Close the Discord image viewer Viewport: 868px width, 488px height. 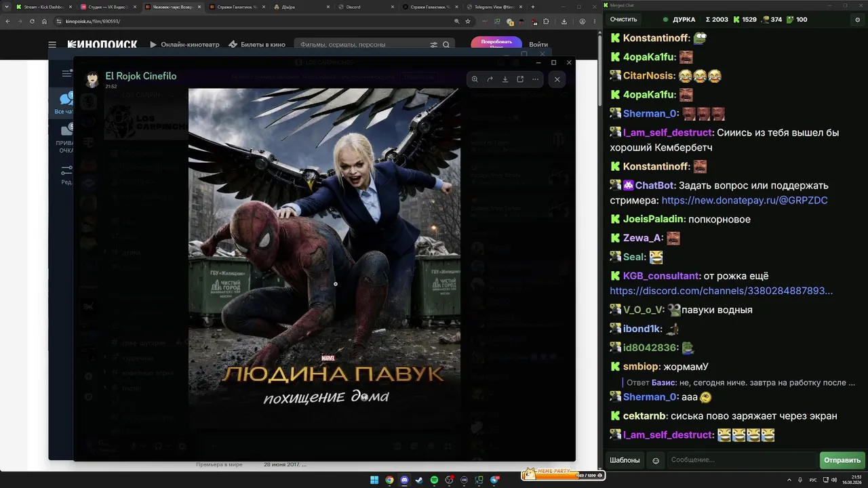click(x=557, y=79)
